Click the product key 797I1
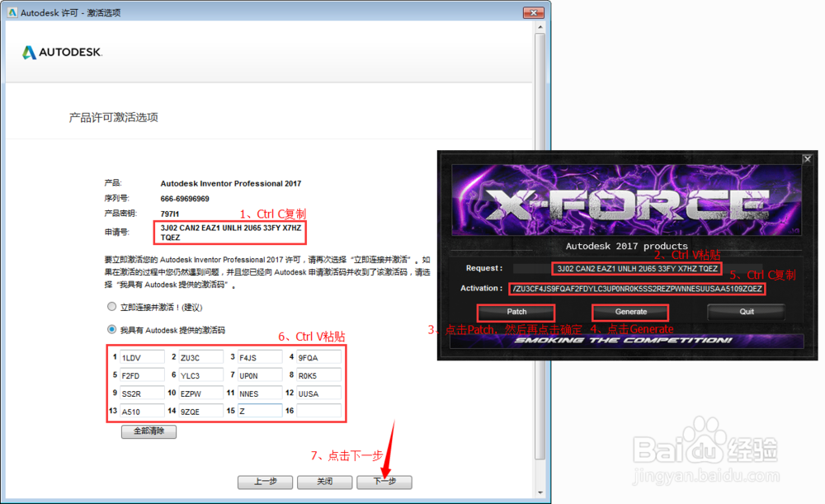Viewport: 825px width, 504px height. (x=169, y=214)
